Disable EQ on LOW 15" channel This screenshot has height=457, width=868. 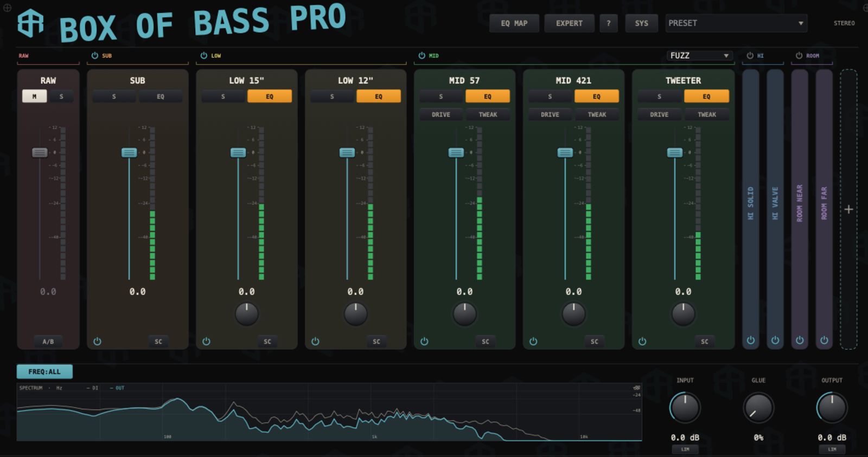click(270, 96)
